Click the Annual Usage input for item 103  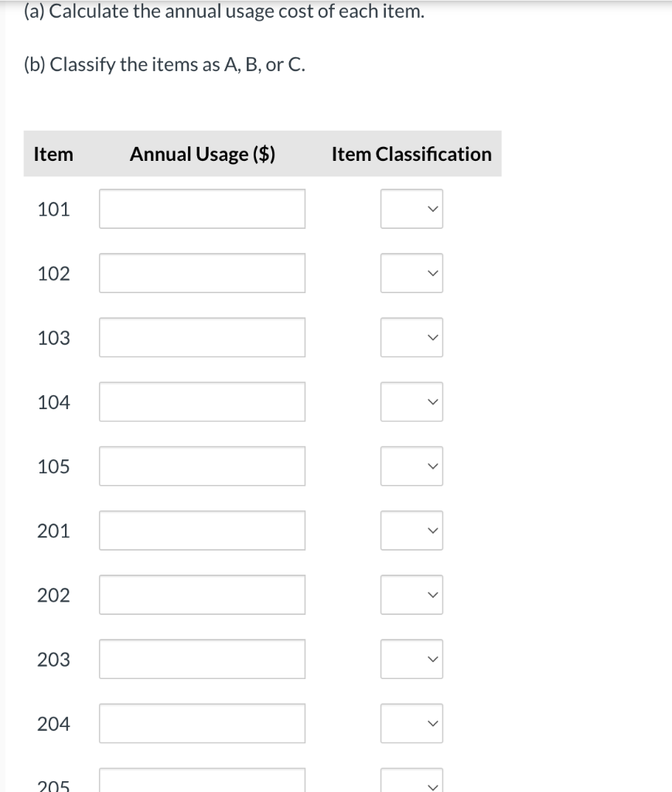[202, 337]
